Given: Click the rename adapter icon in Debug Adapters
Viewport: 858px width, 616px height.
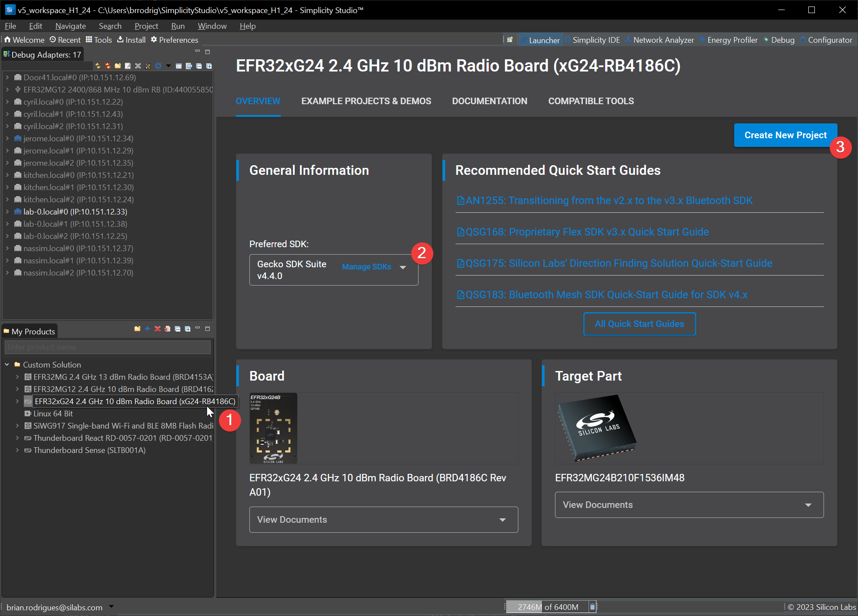Looking at the screenshot, I should (x=128, y=66).
